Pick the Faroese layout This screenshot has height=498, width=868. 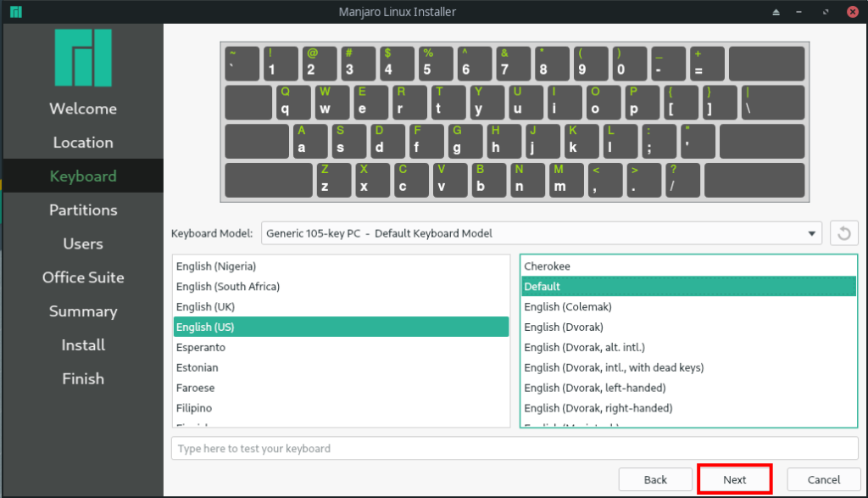341,388
